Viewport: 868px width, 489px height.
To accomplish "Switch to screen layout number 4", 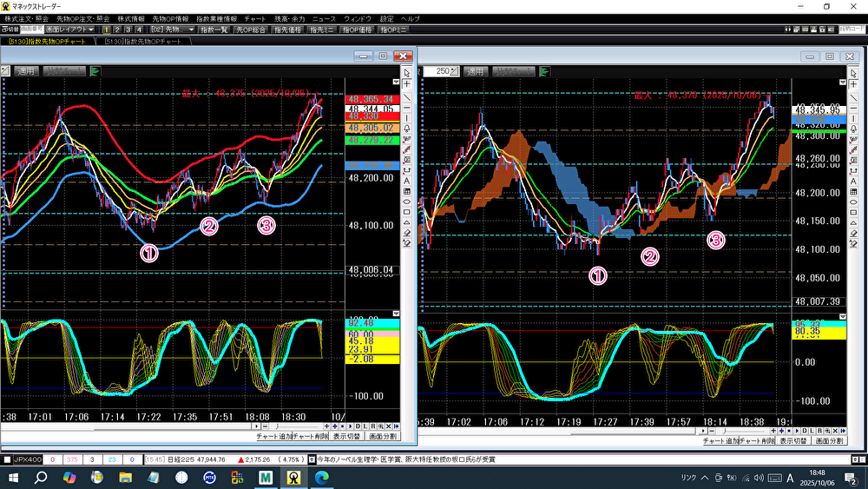I will [138, 30].
